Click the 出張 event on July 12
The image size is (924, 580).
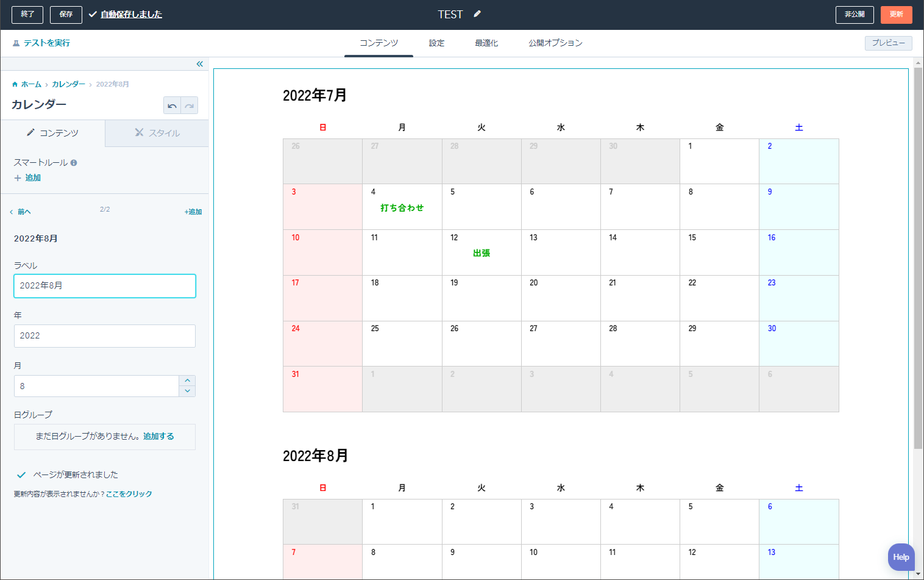pos(482,253)
